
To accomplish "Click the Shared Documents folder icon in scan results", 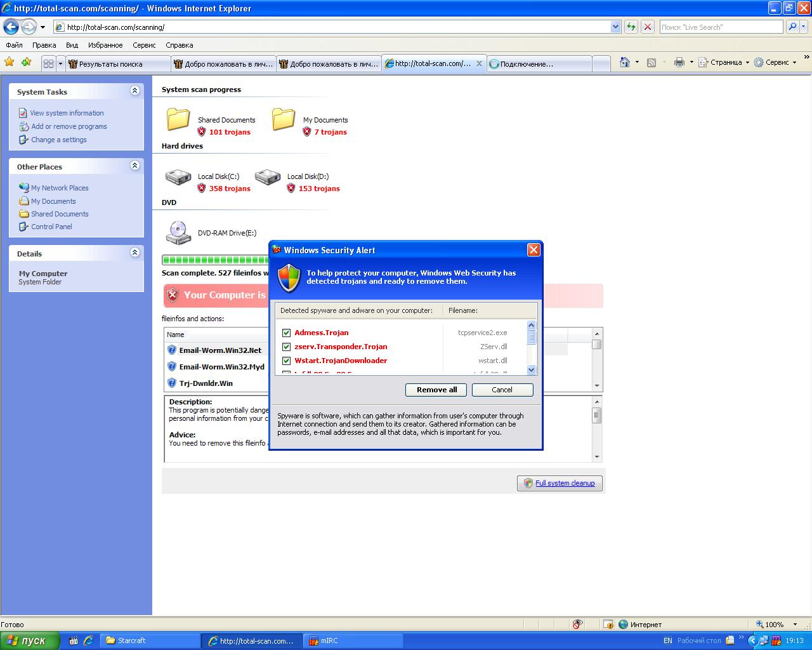I will [x=178, y=119].
